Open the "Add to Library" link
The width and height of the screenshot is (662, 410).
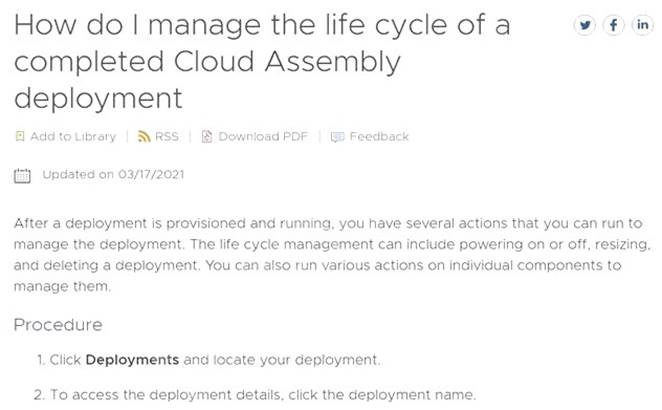pos(73,137)
